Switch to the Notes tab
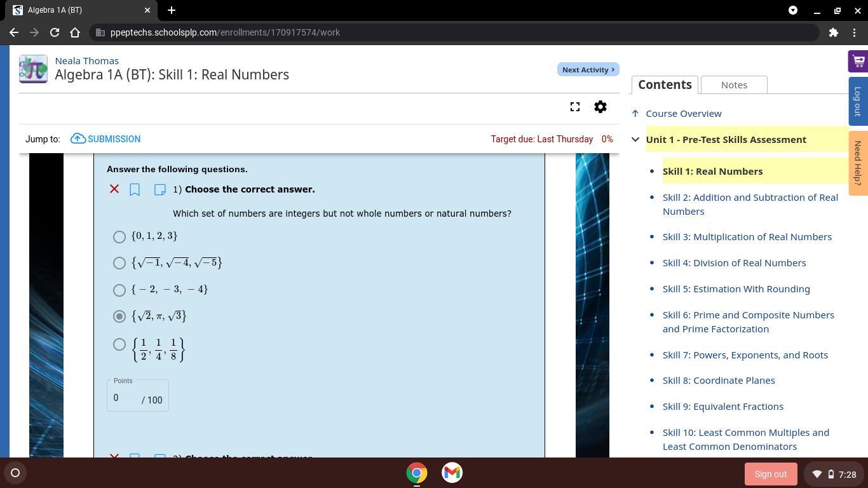This screenshot has width=868, height=488. pyautogui.click(x=734, y=85)
